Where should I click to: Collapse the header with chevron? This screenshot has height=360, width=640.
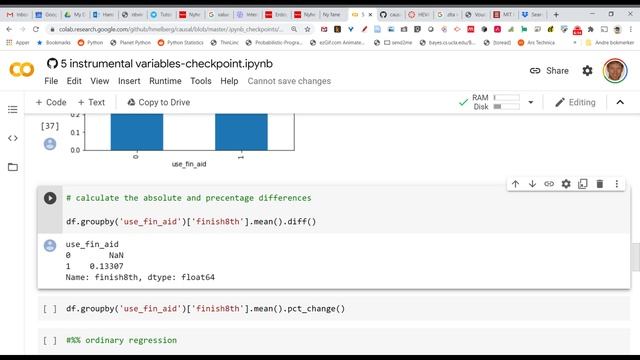click(x=620, y=102)
